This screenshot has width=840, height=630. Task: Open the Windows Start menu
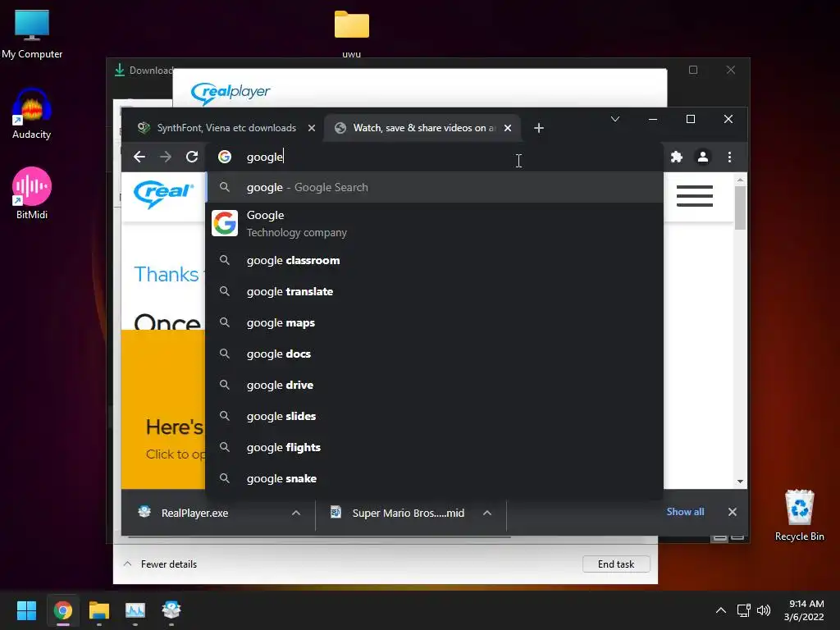tap(26, 610)
